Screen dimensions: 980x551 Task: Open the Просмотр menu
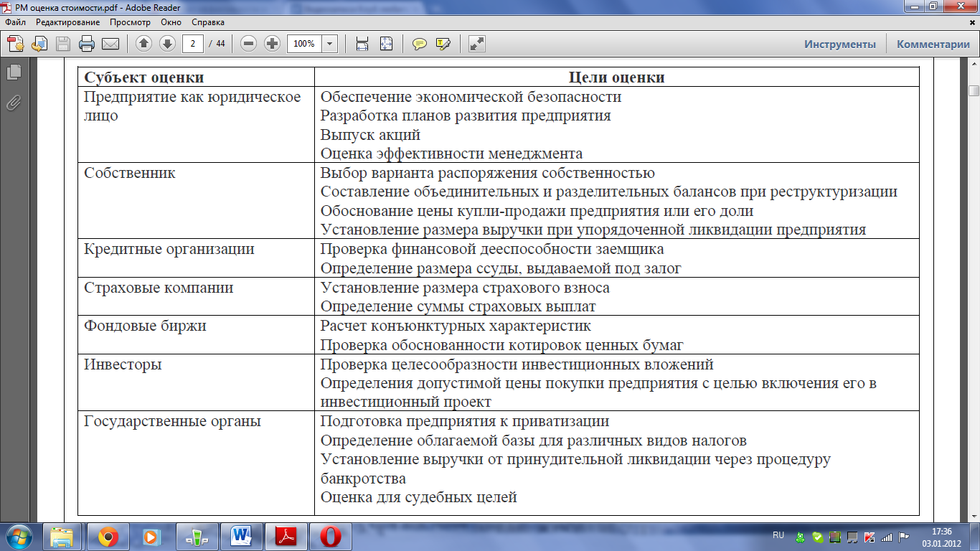130,22
